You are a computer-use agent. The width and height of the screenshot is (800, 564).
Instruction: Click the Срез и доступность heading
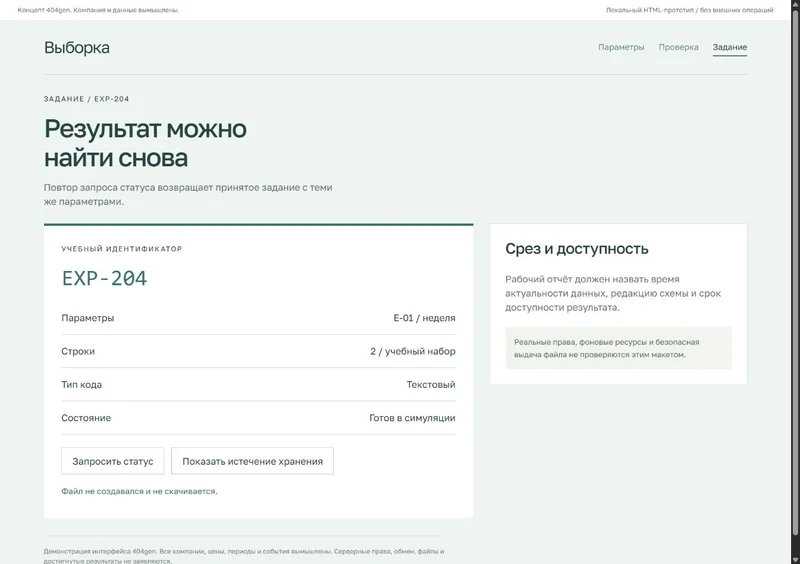coord(577,249)
